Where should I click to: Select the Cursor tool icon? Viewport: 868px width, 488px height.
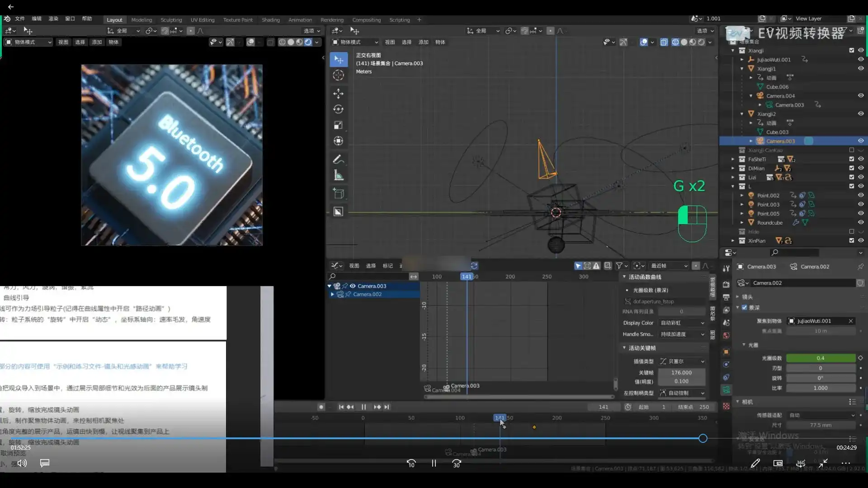[338, 75]
